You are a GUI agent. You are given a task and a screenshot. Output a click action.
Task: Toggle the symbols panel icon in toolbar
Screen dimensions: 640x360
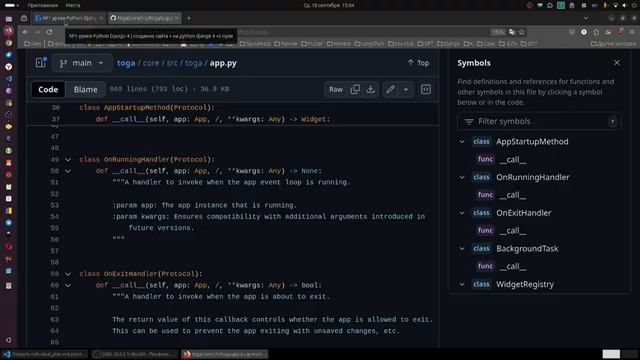tap(426, 89)
